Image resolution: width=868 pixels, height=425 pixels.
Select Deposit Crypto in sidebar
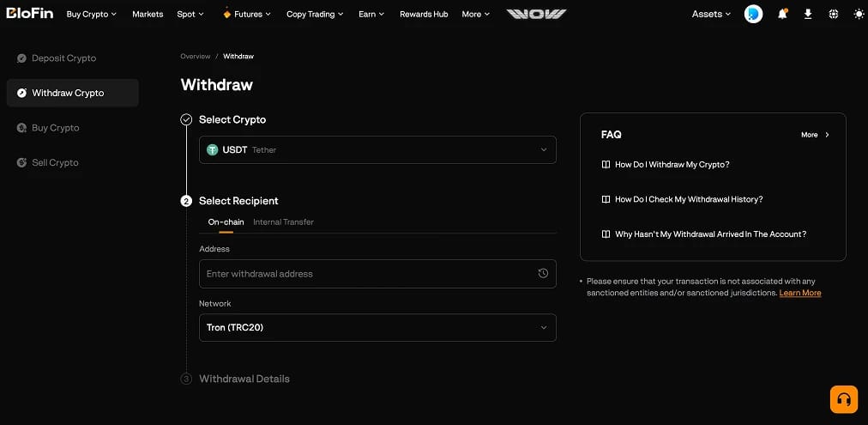73,58
